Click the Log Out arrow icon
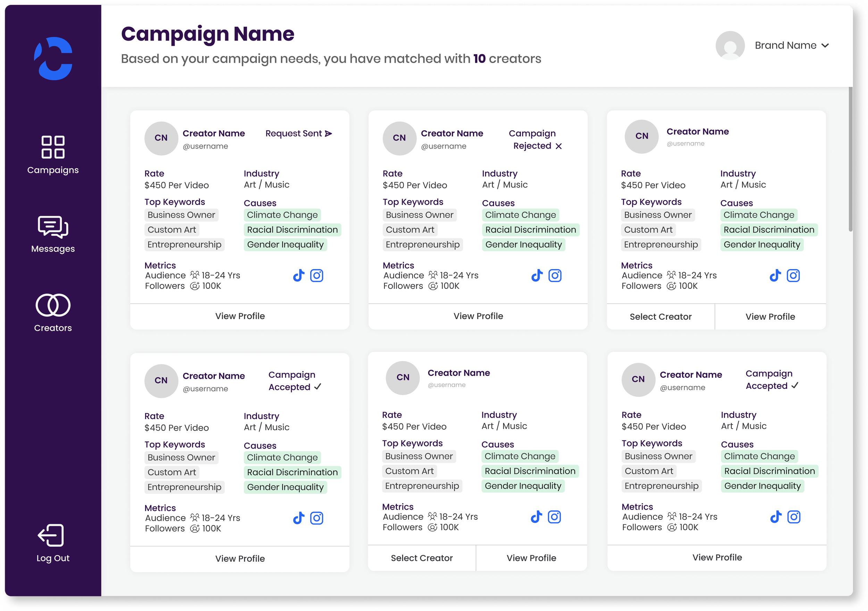The image size is (868, 611). [x=51, y=535]
